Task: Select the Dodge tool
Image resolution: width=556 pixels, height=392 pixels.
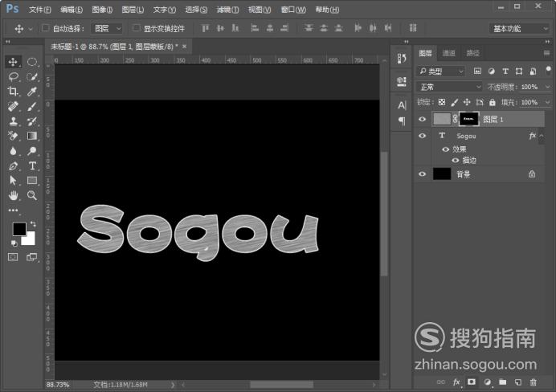Action: 32,151
